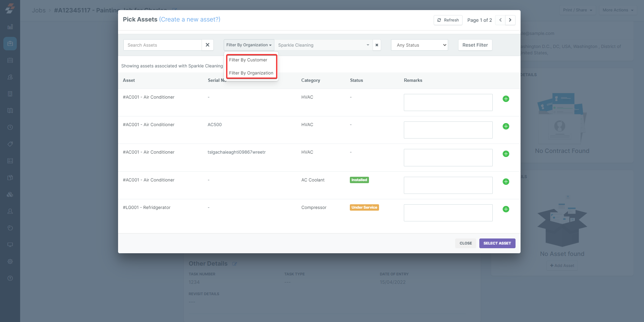The width and height of the screenshot is (644, 322).
Task: Add the Refridgerator asset with plus icon
Action: [506, 209]
